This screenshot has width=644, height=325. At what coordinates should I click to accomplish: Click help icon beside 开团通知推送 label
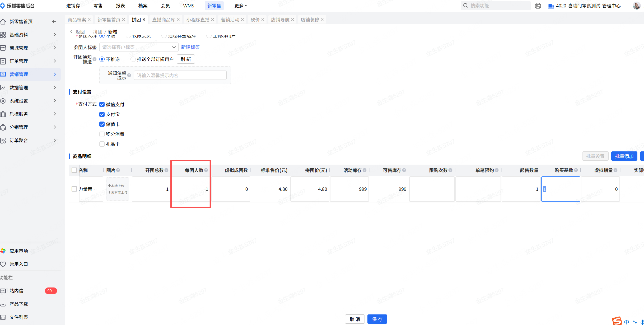pos(95,59)
